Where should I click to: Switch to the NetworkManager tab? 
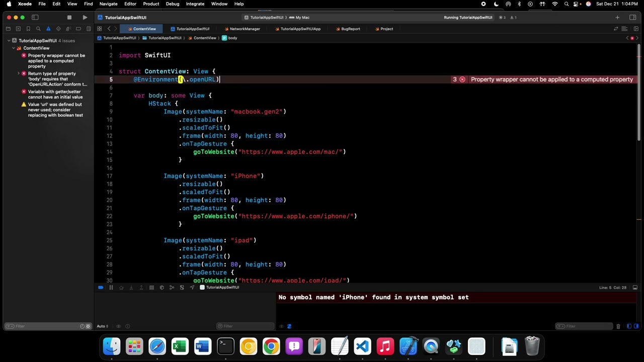242,29
